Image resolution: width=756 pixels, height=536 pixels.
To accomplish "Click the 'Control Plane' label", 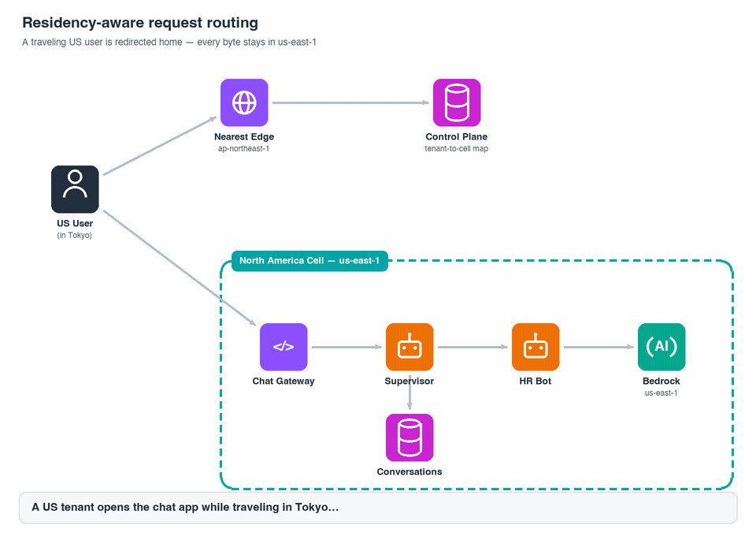I will pyautogui.click(x=457, y=136).
